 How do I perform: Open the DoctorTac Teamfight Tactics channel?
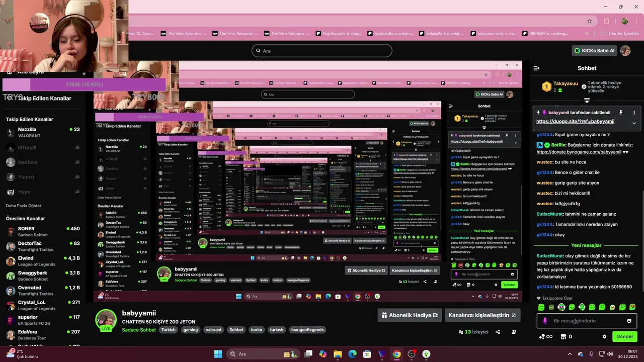43,246
